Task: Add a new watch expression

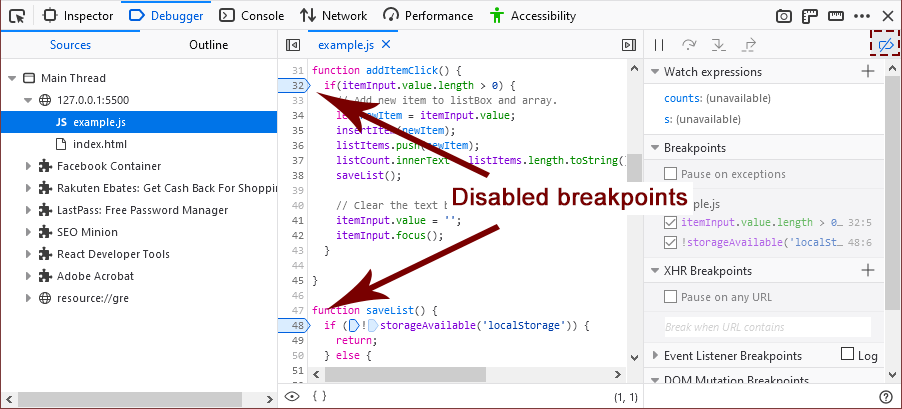Action: pos(868,72)
